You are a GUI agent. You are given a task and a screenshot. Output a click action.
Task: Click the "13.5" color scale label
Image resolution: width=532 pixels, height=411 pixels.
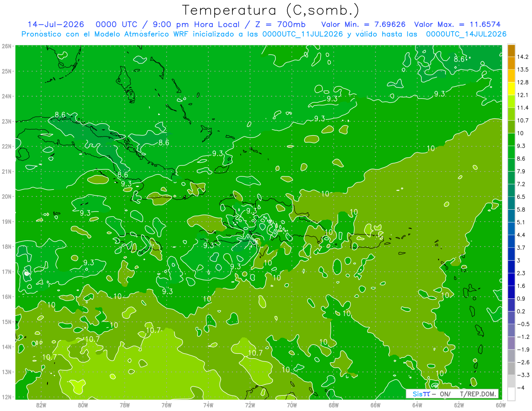click(x=522, y=70)
